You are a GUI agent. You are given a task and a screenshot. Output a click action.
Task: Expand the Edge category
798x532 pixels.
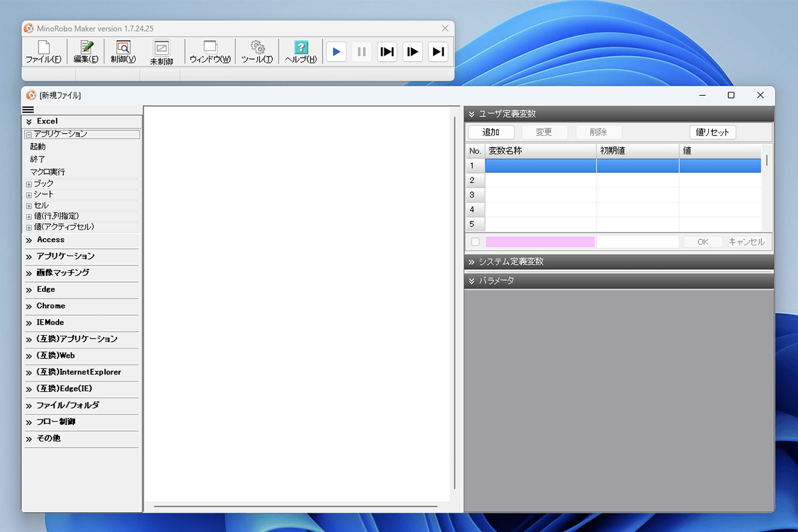(x=82, y=290)
